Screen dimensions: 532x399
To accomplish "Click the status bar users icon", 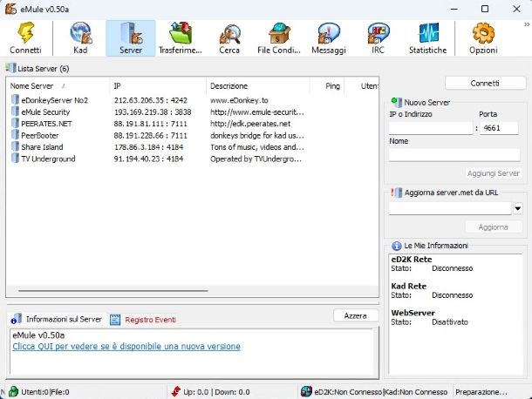I will pyautogui.click(x=13, y=391).
